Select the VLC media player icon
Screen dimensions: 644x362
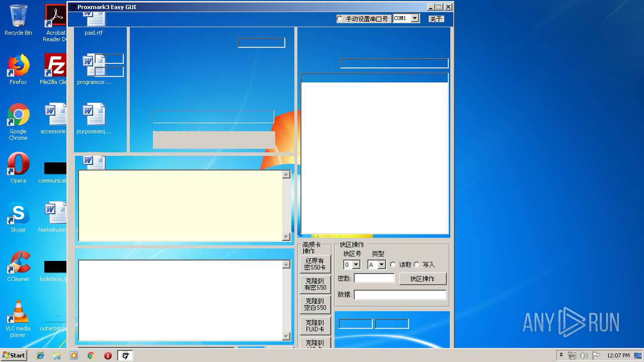click(x=18, y=319)
